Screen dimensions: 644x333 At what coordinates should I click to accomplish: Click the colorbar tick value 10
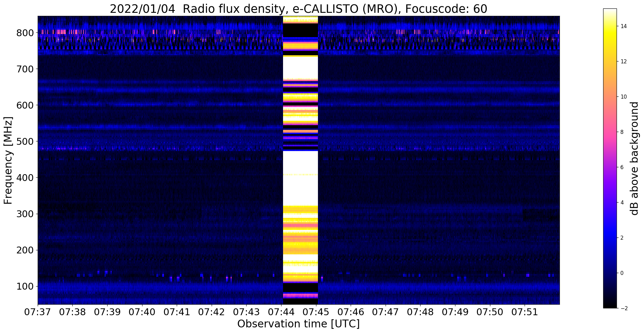624,97
